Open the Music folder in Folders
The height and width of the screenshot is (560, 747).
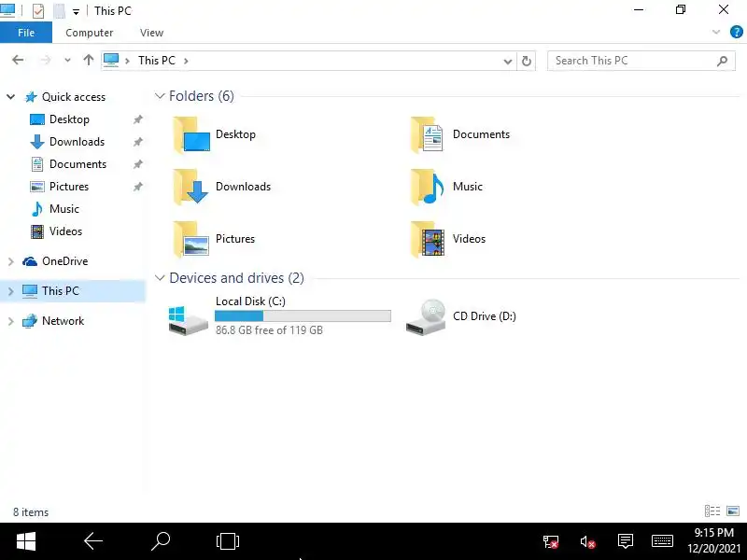(446, 187)
